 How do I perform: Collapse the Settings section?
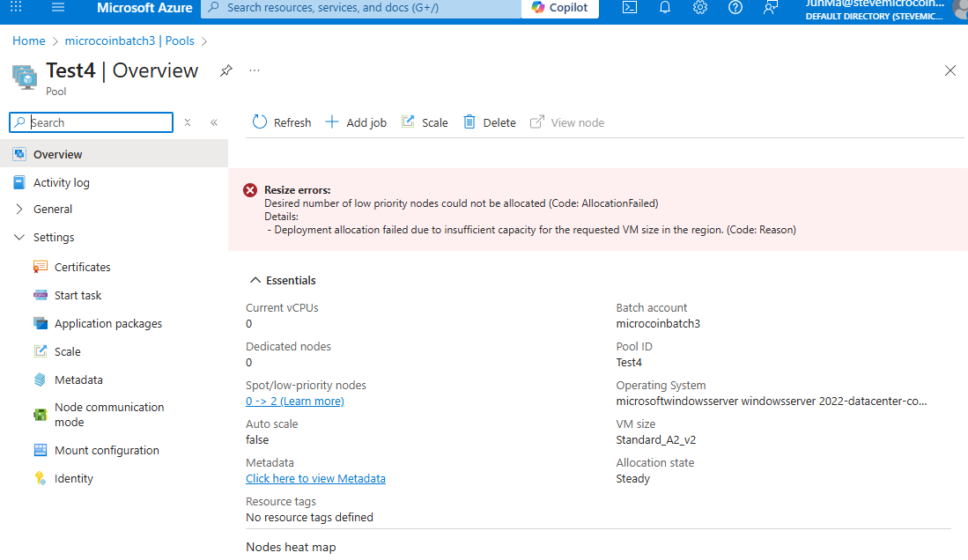pyautogui.click(x=19, y=237)
